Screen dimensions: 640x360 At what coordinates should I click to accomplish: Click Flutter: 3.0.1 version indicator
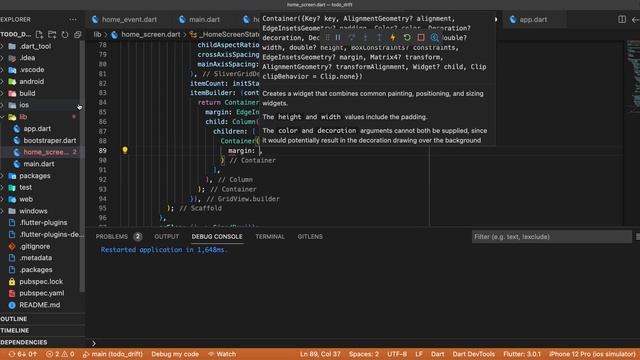click(x=522, y=354)
